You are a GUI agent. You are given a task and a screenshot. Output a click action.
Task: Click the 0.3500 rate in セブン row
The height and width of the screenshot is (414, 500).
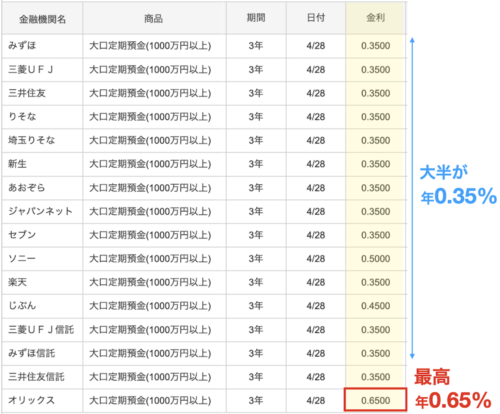pyautogui.click(x=376, y=235)
